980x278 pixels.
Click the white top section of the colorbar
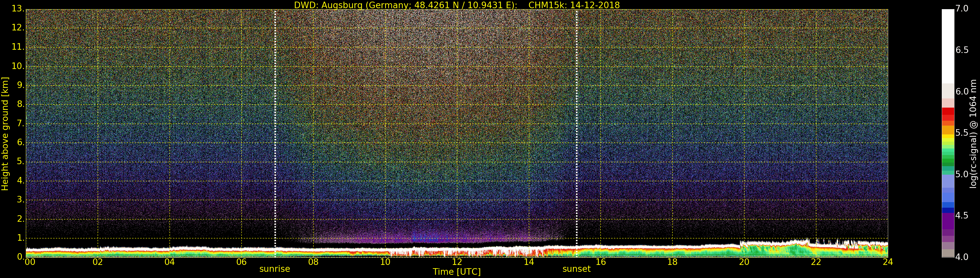tap(948, 46)
